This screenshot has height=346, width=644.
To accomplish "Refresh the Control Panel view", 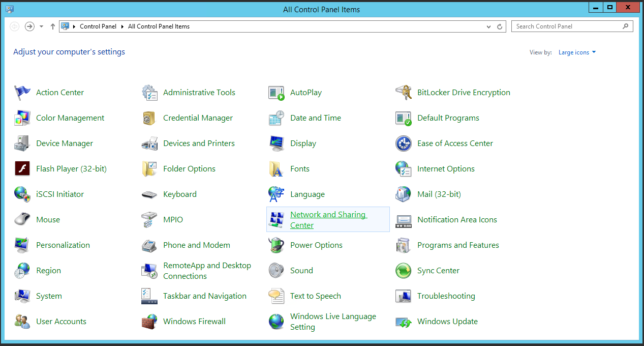I will (500, 26).
